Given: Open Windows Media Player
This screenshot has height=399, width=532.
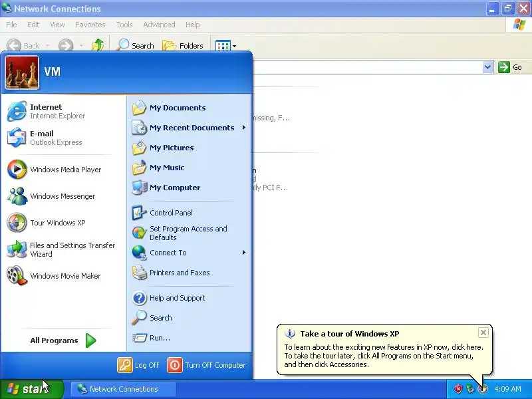Looking at the screenshot, I should click(x=63, y=170).
